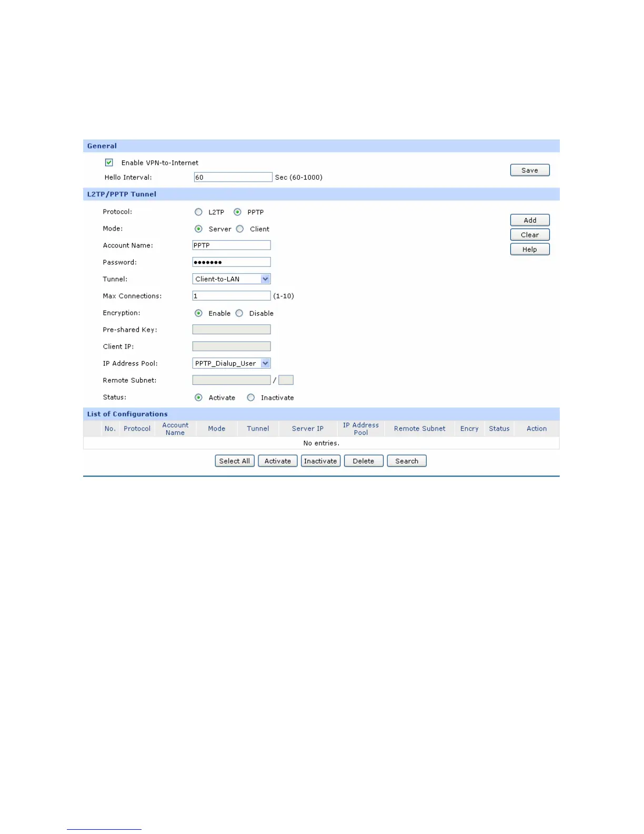This screenshot has height=834, width=644.
Task: Click the Delete button
Action: 364,461
